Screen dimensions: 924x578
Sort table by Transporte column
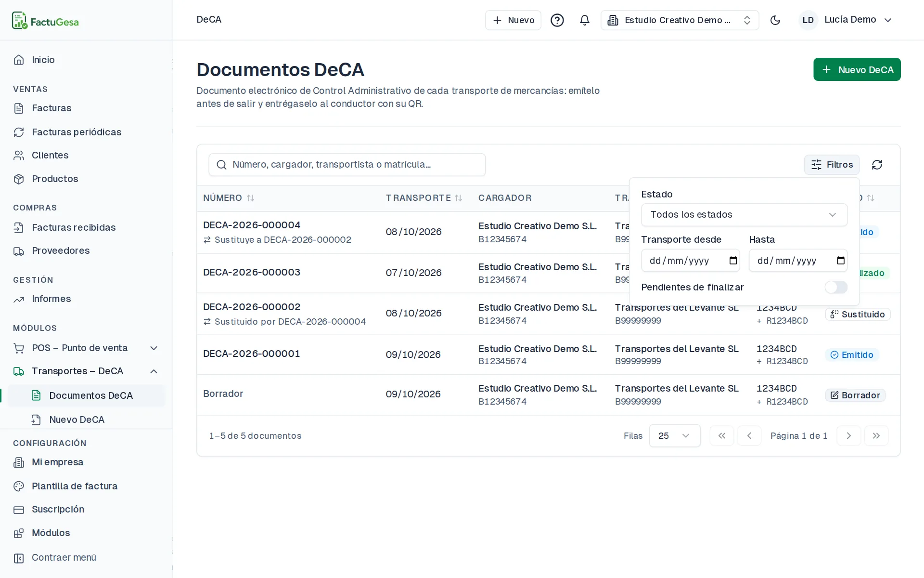point(423,198)
